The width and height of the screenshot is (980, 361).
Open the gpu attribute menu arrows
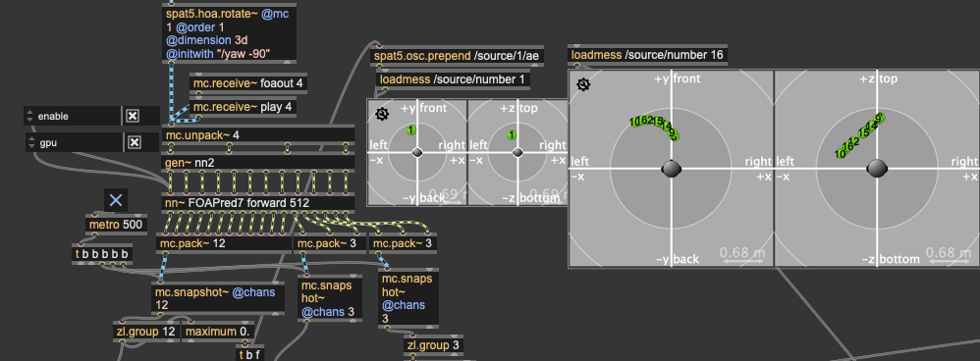click(x=31, y=143)
